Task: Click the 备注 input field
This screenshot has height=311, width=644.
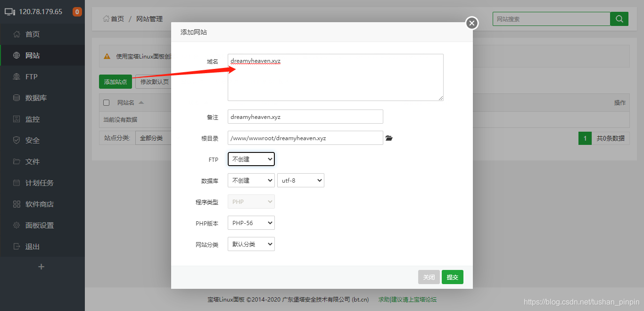Action: click(x=305, y=117)
